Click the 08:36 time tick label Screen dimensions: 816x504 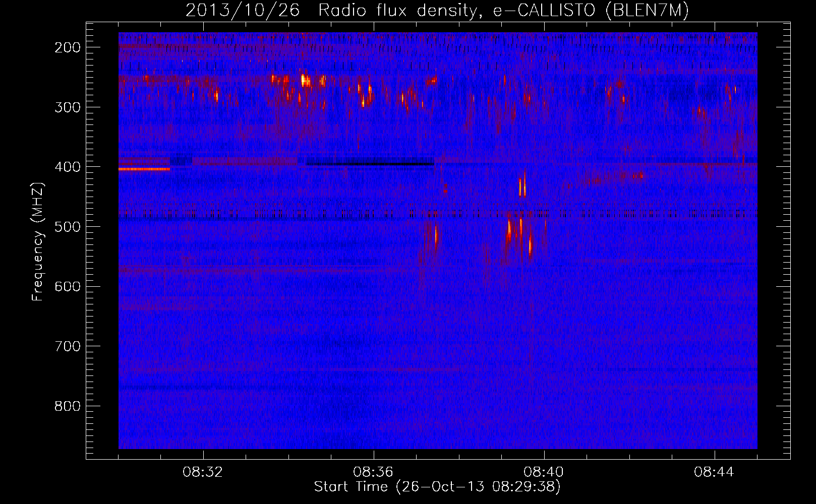[x=373, y=472]
